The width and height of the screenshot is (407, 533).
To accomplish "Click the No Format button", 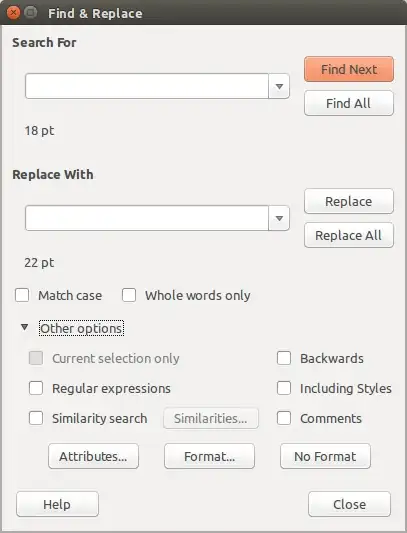I will (x=325, y=456).
